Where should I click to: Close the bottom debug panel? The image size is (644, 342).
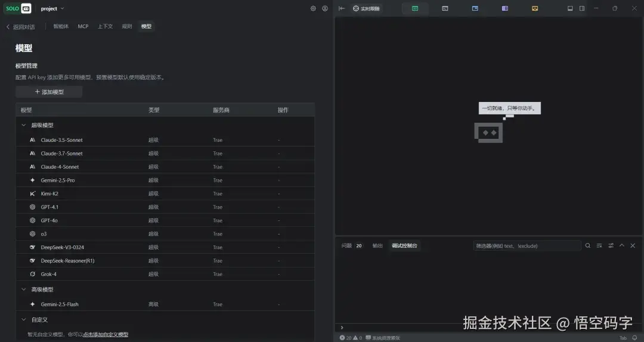[633, 245]
